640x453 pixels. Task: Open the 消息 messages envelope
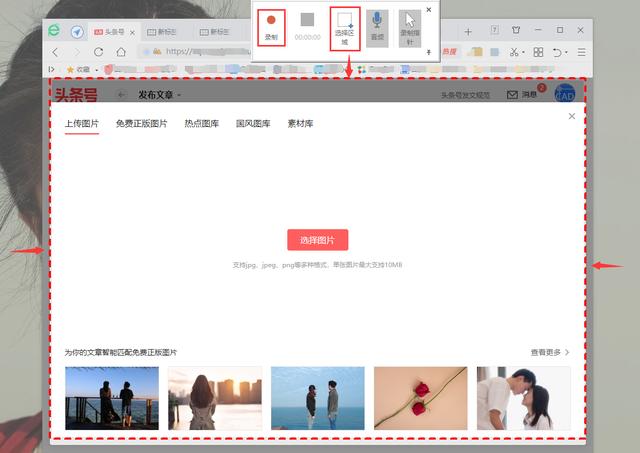[522, 95]
